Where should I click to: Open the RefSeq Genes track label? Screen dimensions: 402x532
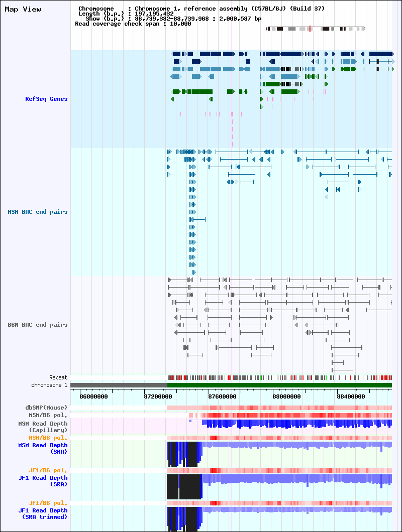[46, 99]
